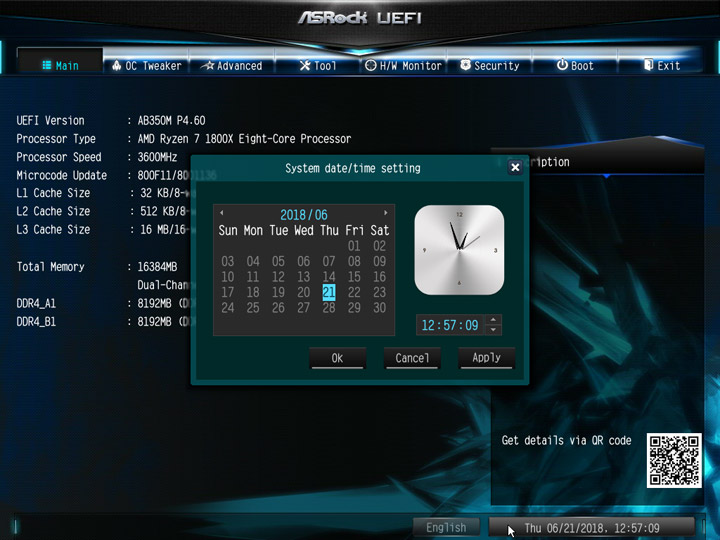
Task: Go to previous month in calendar
Action: pyautogui.click(x=222, y=213)
